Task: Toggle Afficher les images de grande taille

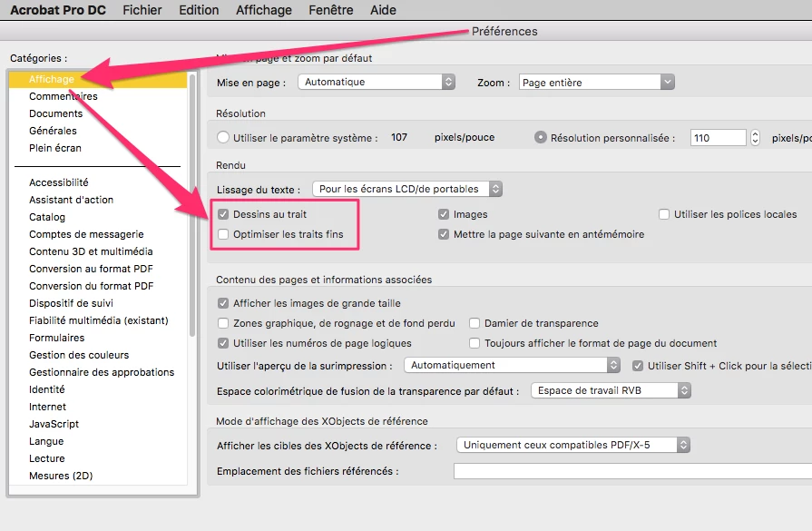Action: tap(223, 303)
